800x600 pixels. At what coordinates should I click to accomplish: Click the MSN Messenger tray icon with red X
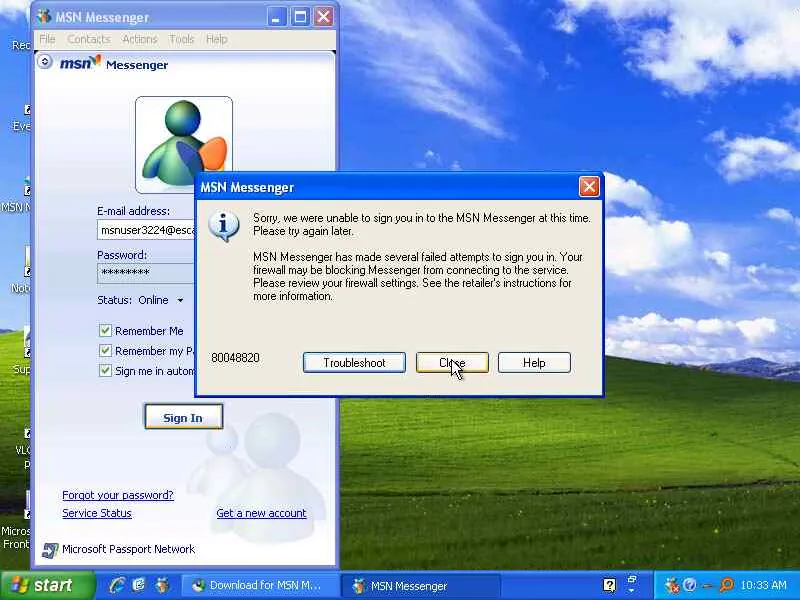click(x=672, y=586)
